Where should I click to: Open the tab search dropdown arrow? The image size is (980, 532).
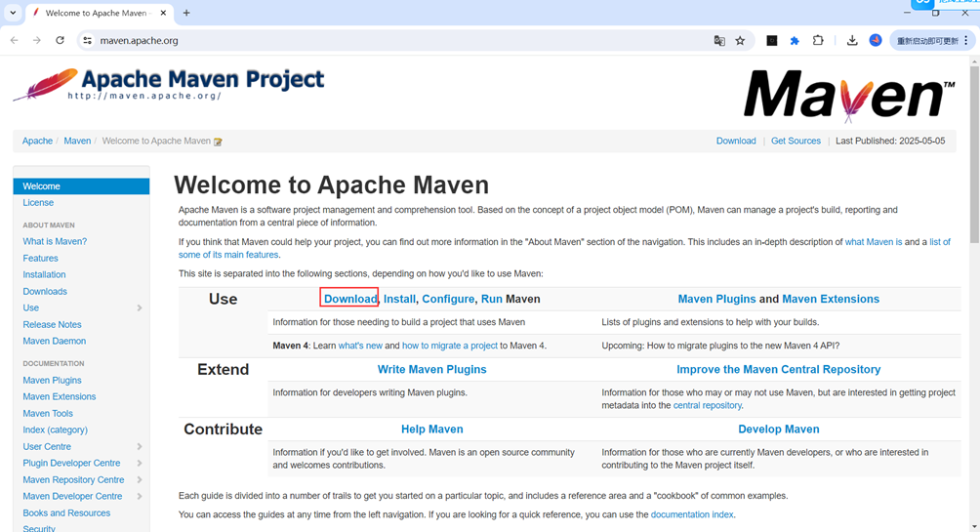point(13,13)
